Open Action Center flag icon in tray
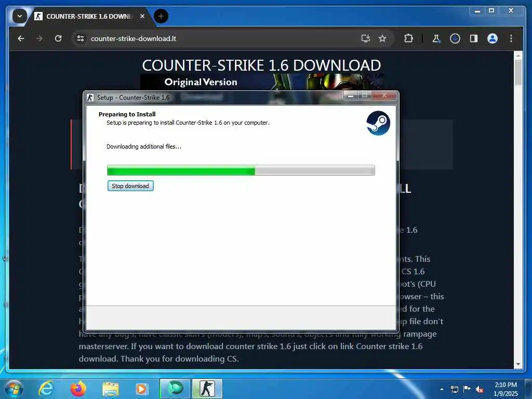532x399 pixels. pyautogui.click(x=467, y=389)
